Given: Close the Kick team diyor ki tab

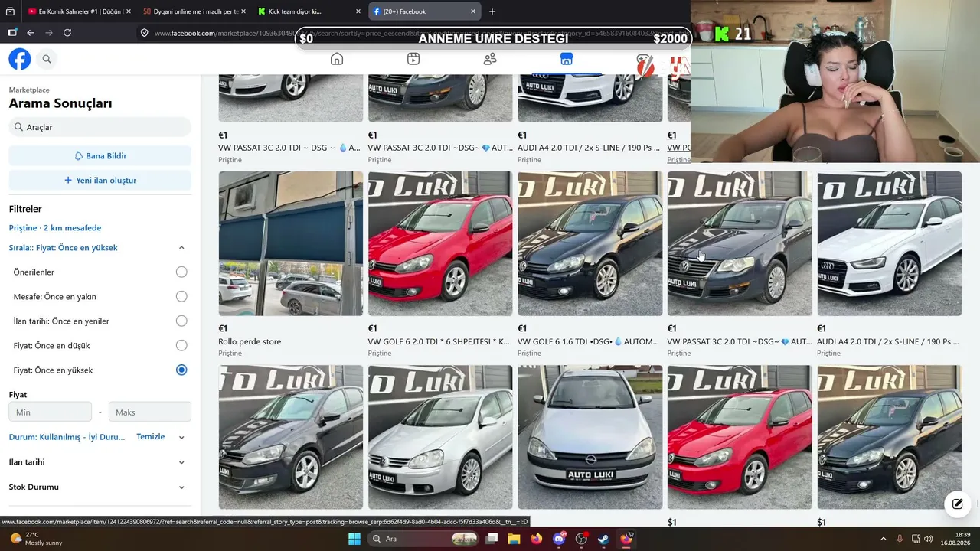Looking at the screenshot, I should pyautogui.click(x=358, y=11).
